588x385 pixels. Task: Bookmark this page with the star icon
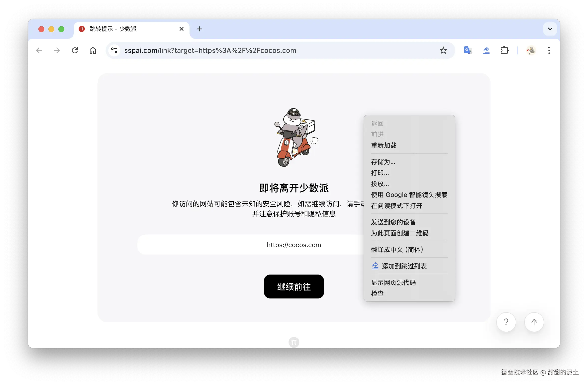(x=443, y=50)
